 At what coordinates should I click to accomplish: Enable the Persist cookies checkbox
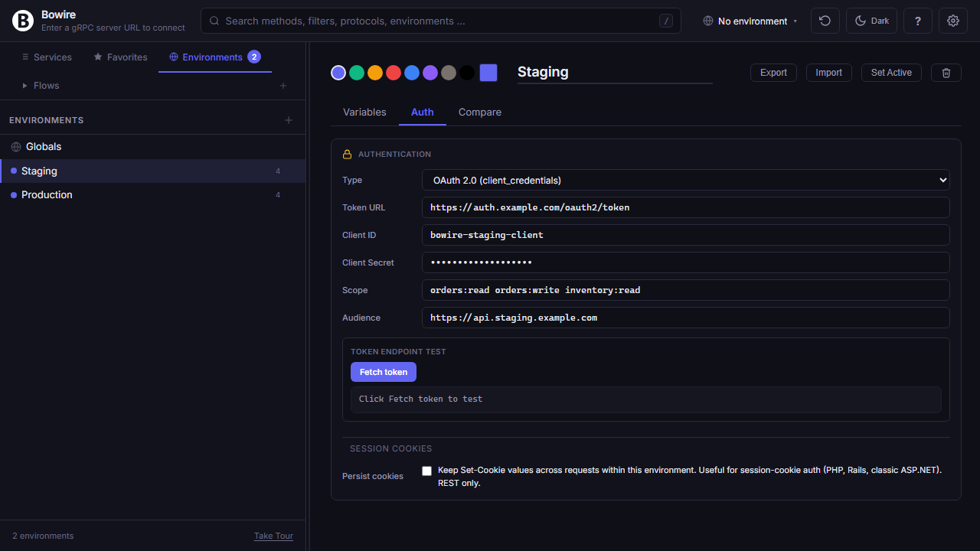427,471
